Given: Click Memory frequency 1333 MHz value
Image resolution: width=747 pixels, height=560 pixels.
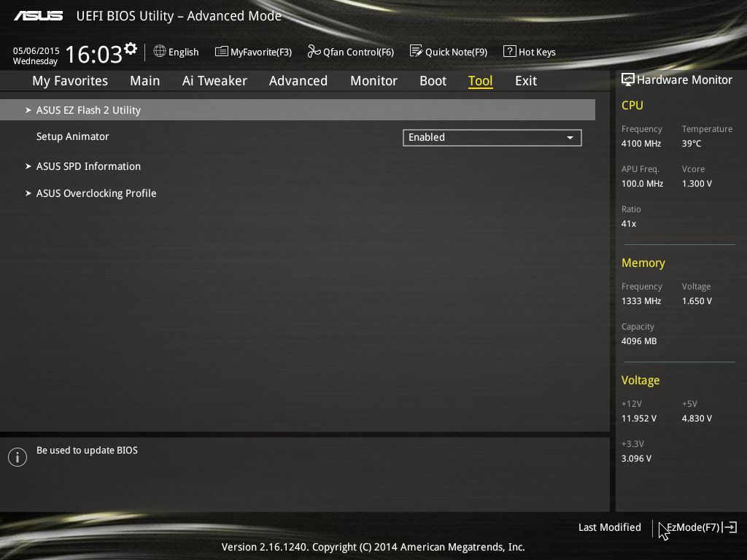Looking at the screenshot, I should pos(640,301).
